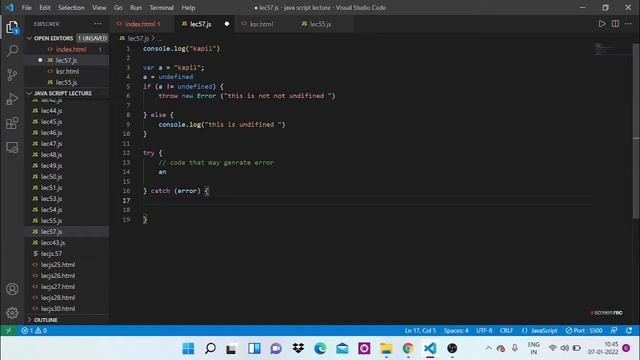This screenshot has height=360, width=640.
Task: Click Port : 5500 live server status
Action: point(584,330)
